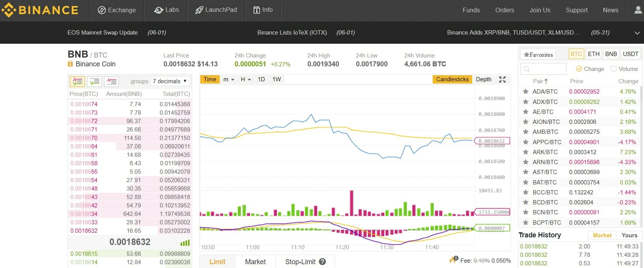
Task: Expand chart to fullscreen
Action: pyautogui.click(x=502, y=79)
